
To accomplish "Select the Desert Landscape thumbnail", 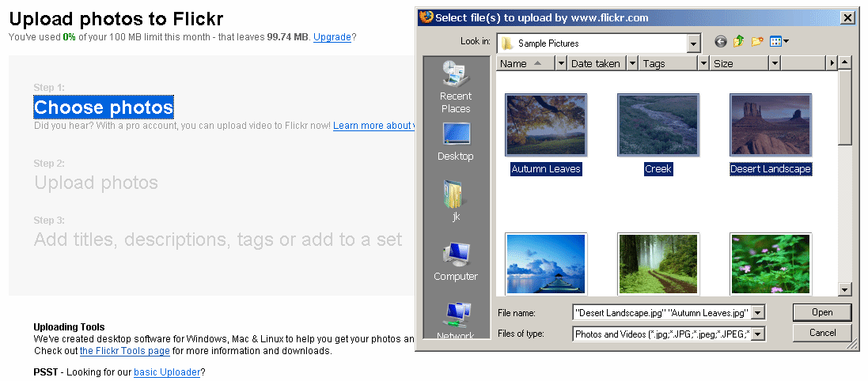I will coord(771,125).
